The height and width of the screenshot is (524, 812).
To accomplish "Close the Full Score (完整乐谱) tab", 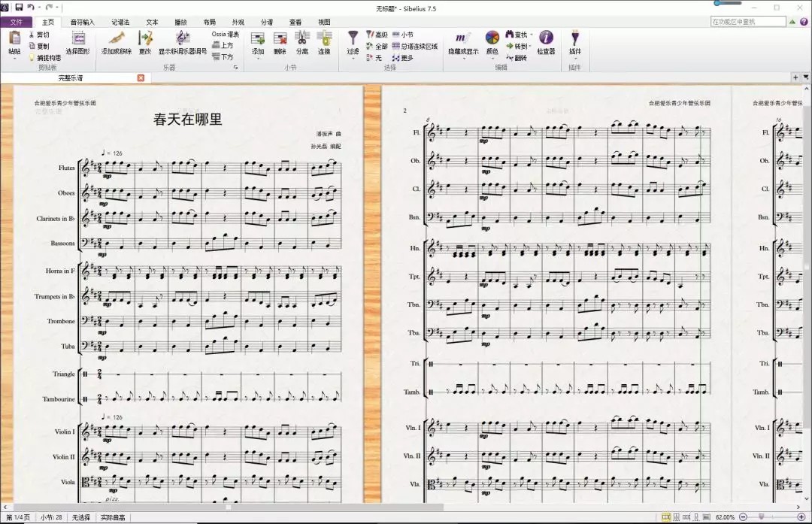I will tap(141, 77).
